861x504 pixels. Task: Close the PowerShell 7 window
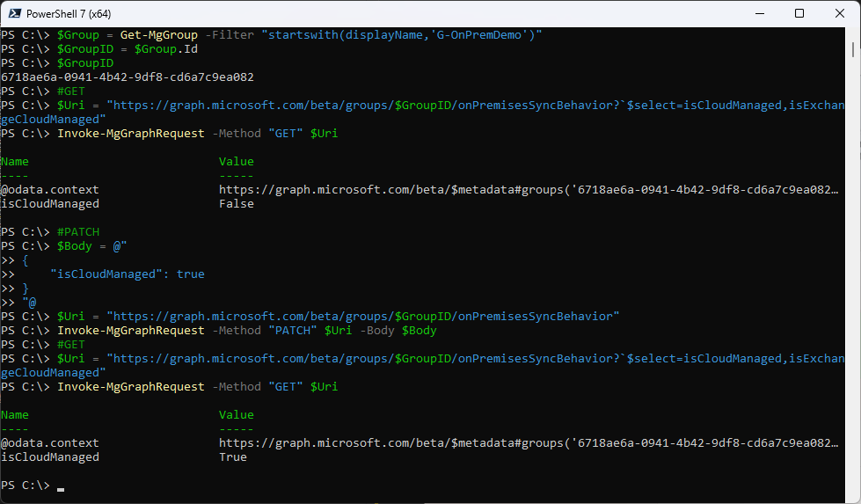click(x=839, y=13)
